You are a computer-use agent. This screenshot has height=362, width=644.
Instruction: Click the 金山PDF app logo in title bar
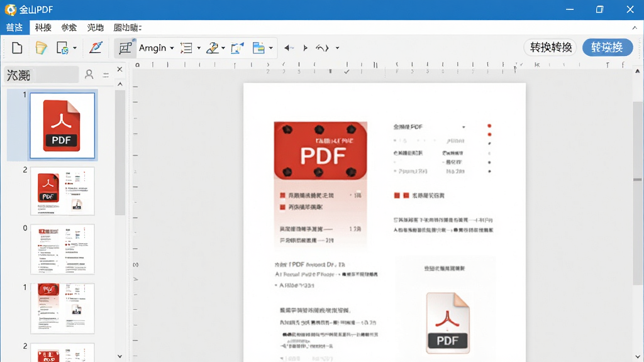10,9
